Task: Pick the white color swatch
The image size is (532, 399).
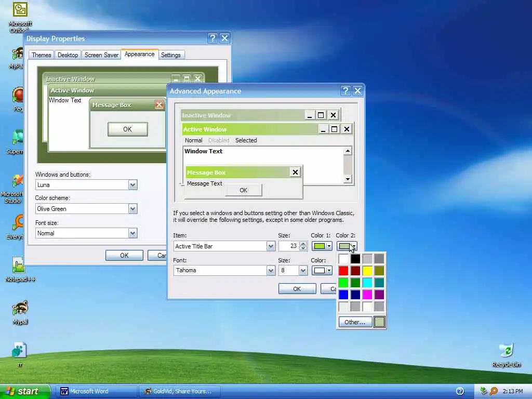Action: [x=343, y=259]
